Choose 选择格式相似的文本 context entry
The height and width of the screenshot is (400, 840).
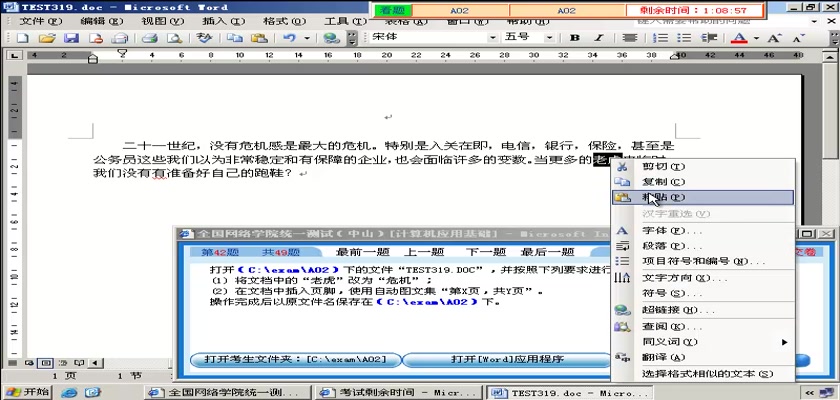(702, 374)
